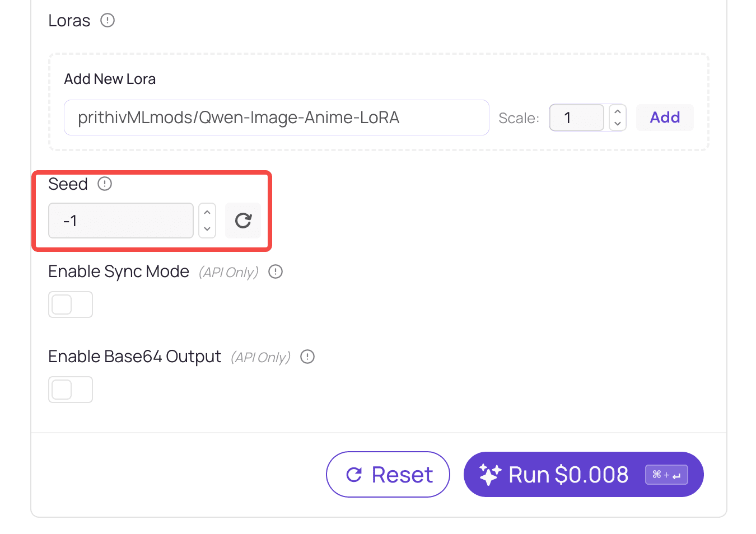Toggle the Enable Sync Mode switch
This screenshot has width=756, height=534.
pos(71,305)
